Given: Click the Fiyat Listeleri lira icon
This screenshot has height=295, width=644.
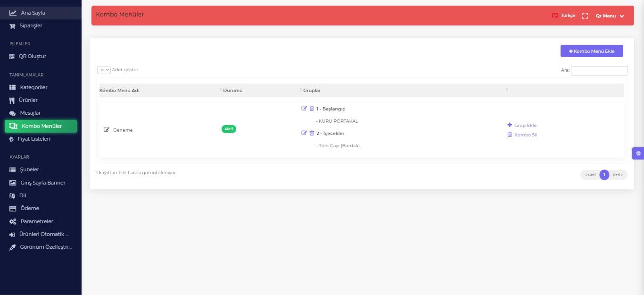Looking at the screenshot, I should (x=12, y=139).
